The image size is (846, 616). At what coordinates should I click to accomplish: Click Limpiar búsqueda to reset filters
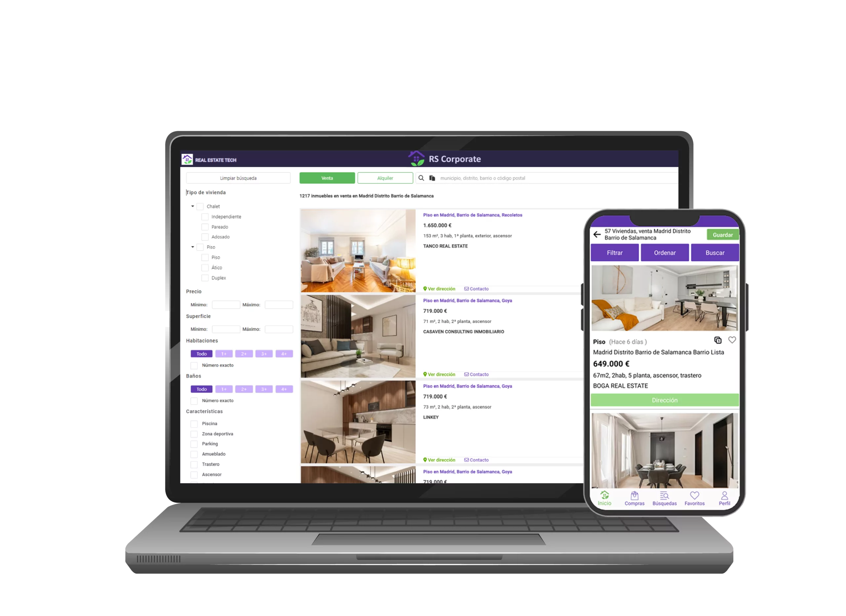238,178
